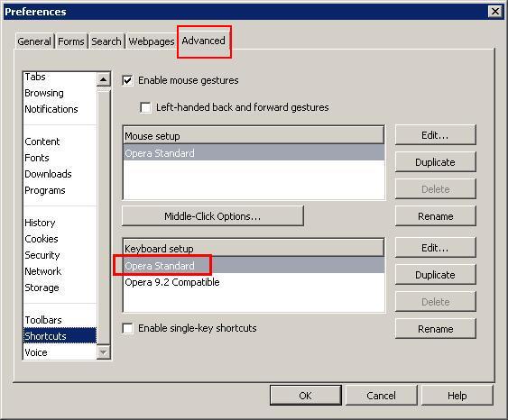
Task: Close the Preferences window
Action: tap(495, 12)
